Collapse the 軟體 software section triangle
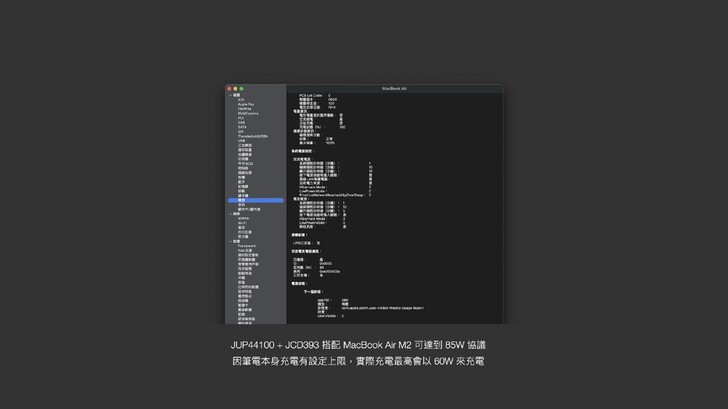Viewport: 728px width, 409px height. tap(230, 241)
